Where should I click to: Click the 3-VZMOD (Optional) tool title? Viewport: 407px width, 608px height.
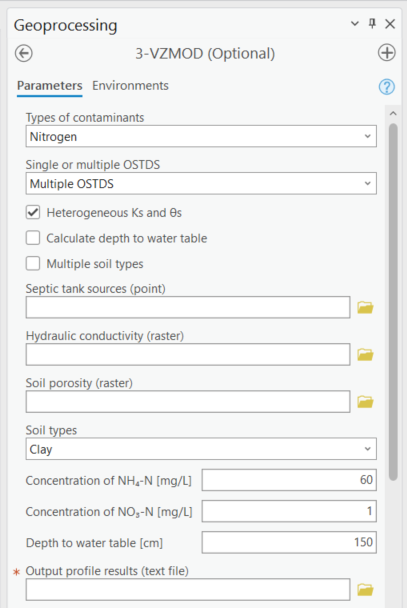click(205, 54)
